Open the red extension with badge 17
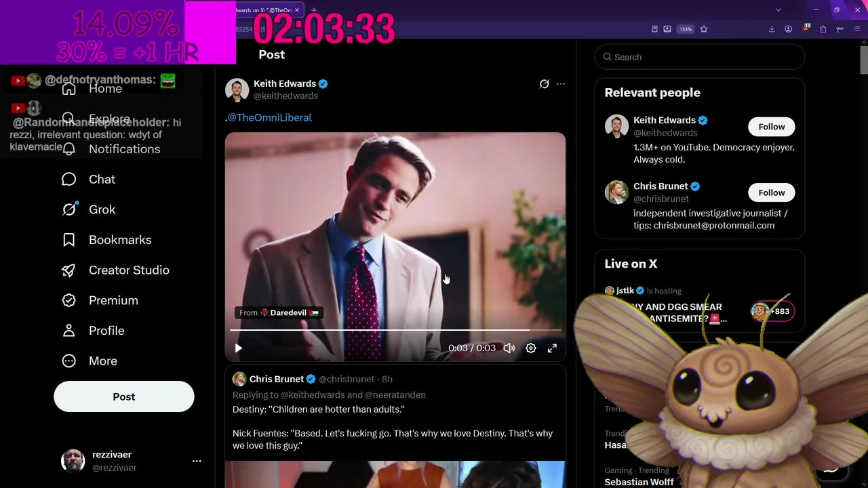Viewport: 868px width, 488px height. point(806,28)
